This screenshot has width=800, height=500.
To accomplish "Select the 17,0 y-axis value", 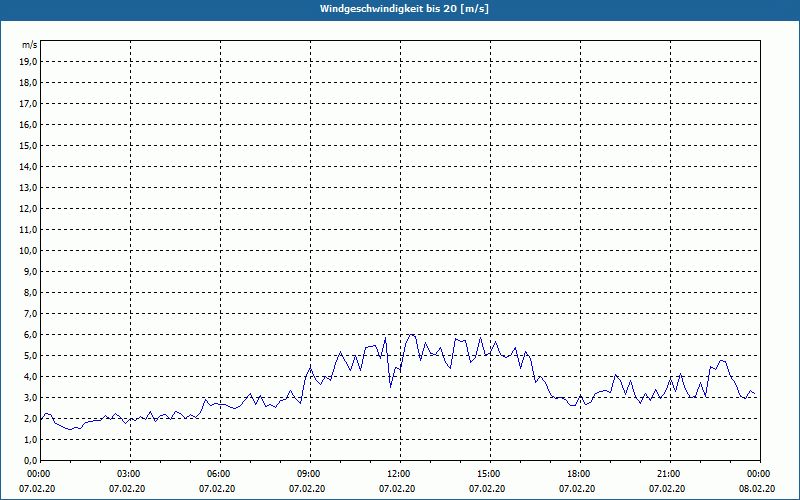I will pyautogui.click(x=28, y=104).
